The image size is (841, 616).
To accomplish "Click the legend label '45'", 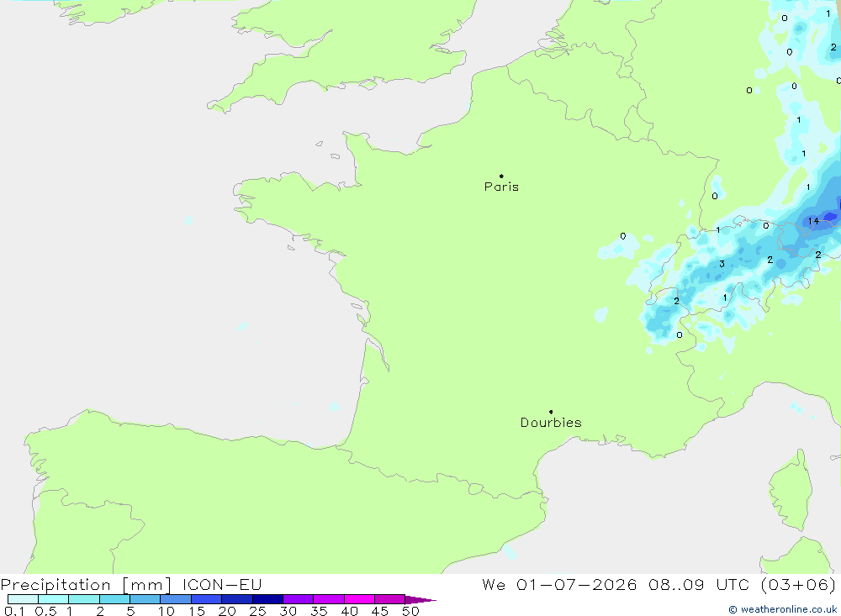I will [x=380, y=611].
